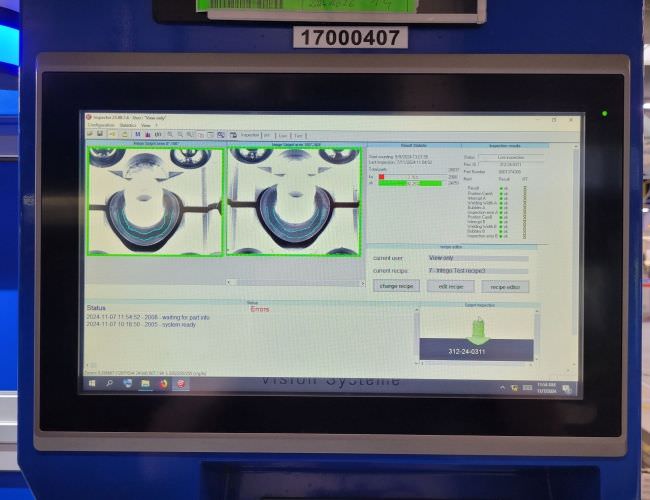This screenshot has width=650, height=500.
Task: Click the red histogram toolbar icon
Action: [x=148, y=135]
